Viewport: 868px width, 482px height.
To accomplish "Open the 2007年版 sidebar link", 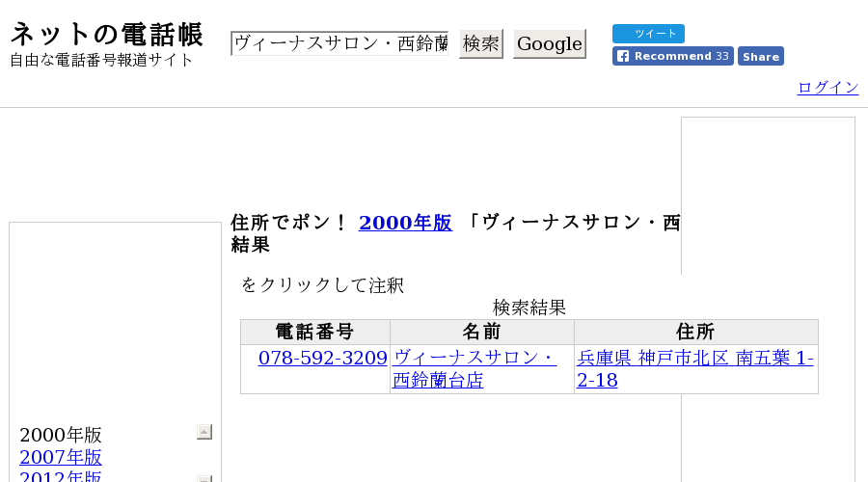I will 61,457.
